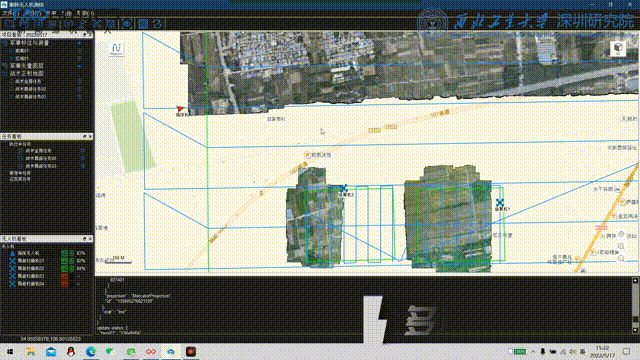Select the hatched square toolbar icon

pyautogui.click(x=143, y=24)
